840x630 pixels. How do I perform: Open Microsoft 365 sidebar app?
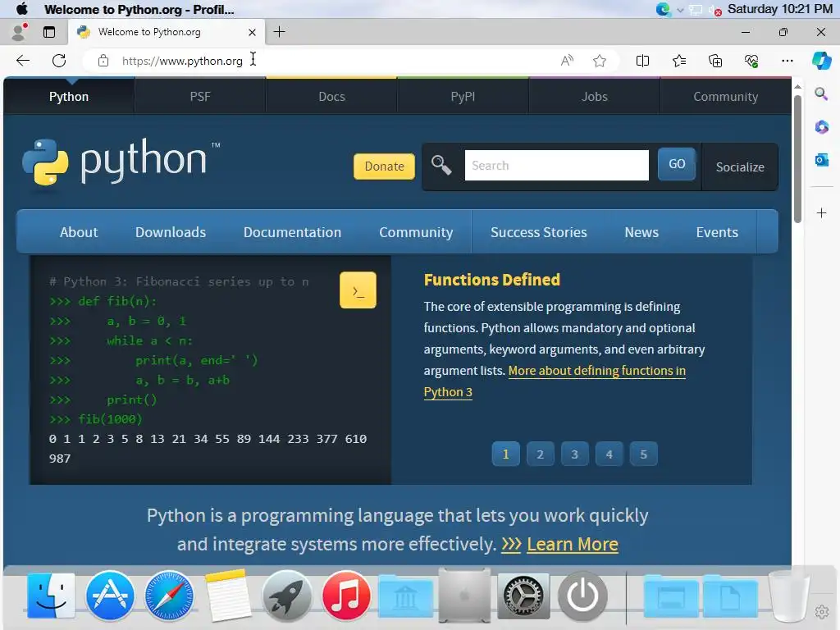point(821,127)
